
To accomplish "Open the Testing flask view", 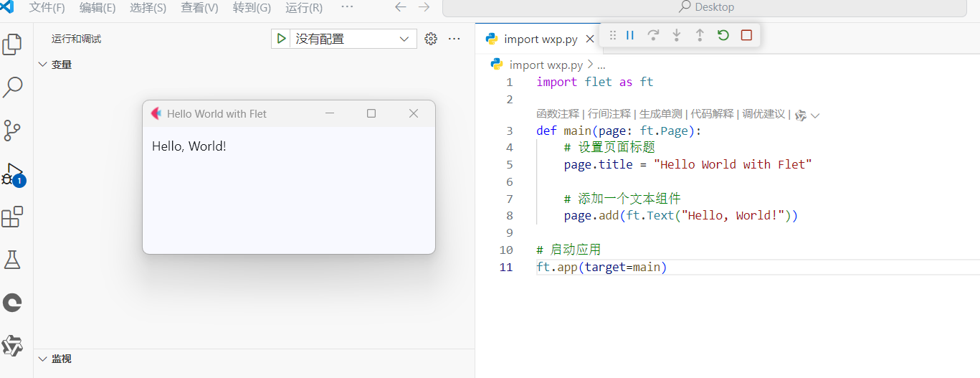I will (x=12, y=260).
